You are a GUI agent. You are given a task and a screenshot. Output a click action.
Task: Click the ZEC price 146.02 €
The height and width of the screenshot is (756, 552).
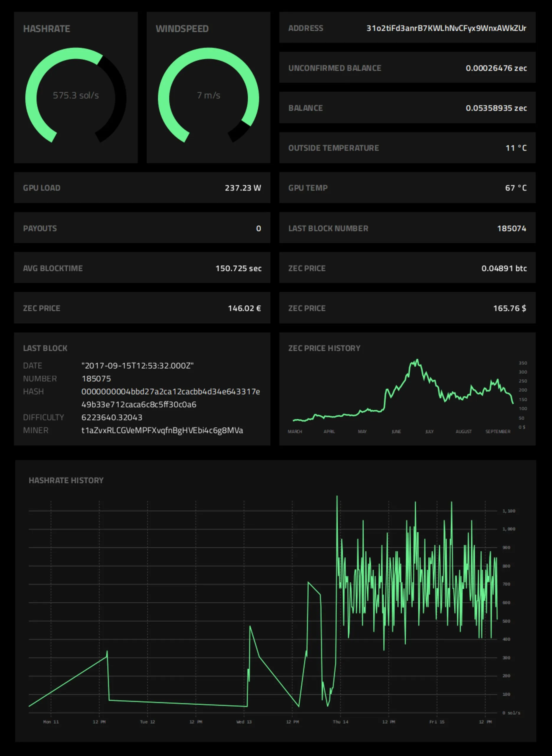(244, 308)
